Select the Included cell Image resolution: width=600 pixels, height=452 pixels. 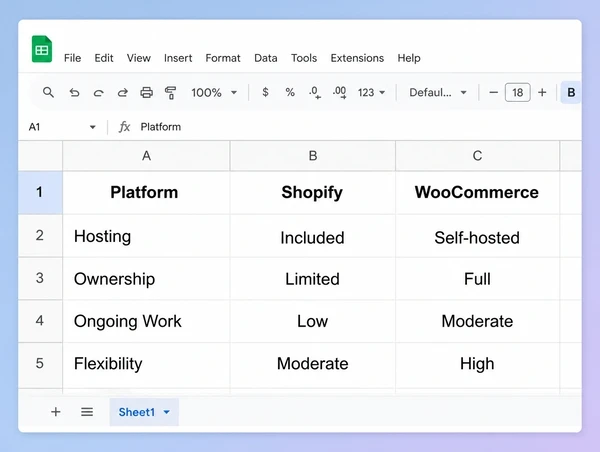pyautogui.click(x=313, y=236)
